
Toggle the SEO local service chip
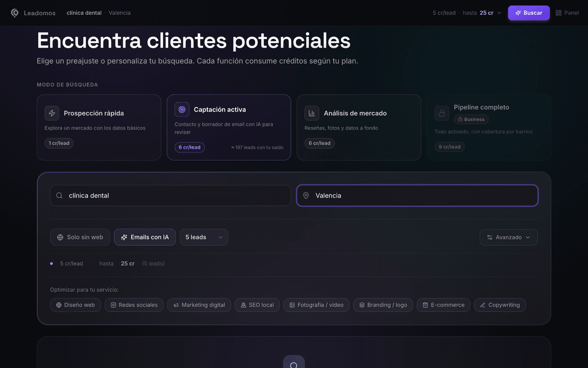click(x=257, y=305)
